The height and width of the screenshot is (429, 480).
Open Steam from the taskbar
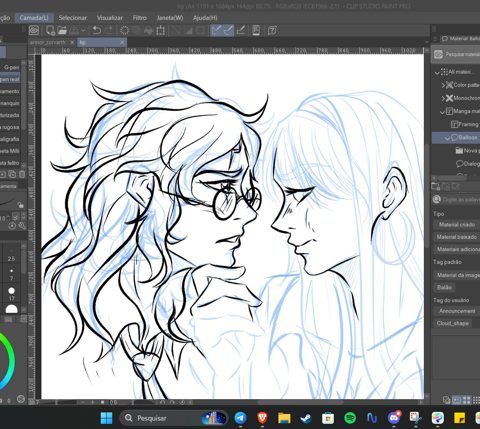pyautogui.click(x=306, y=418)
